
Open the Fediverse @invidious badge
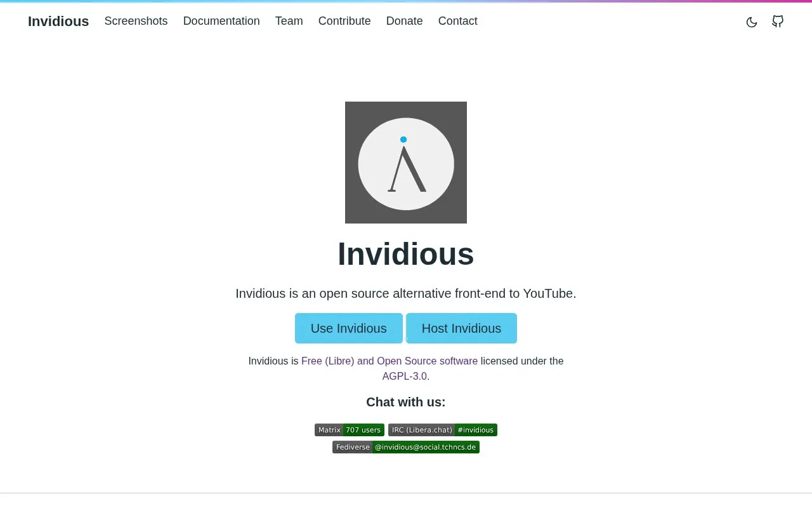pyautogui.click(x=406, y=447)
